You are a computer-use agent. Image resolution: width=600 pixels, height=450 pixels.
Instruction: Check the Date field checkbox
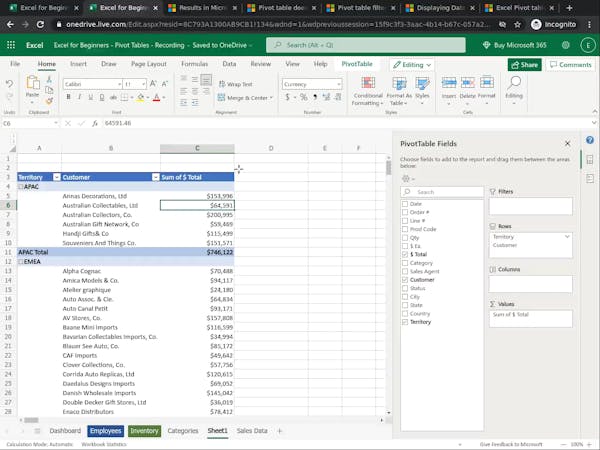pos(405,204)
